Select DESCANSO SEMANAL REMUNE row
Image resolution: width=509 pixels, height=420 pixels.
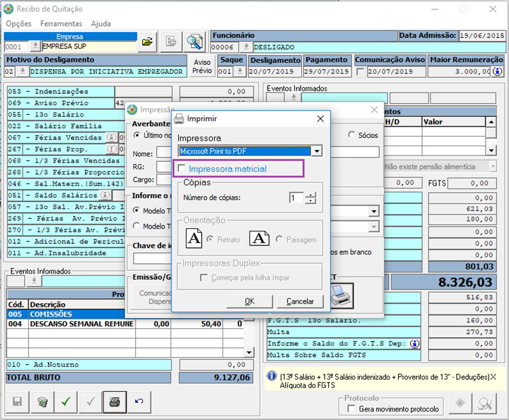[x=125, y=324]
